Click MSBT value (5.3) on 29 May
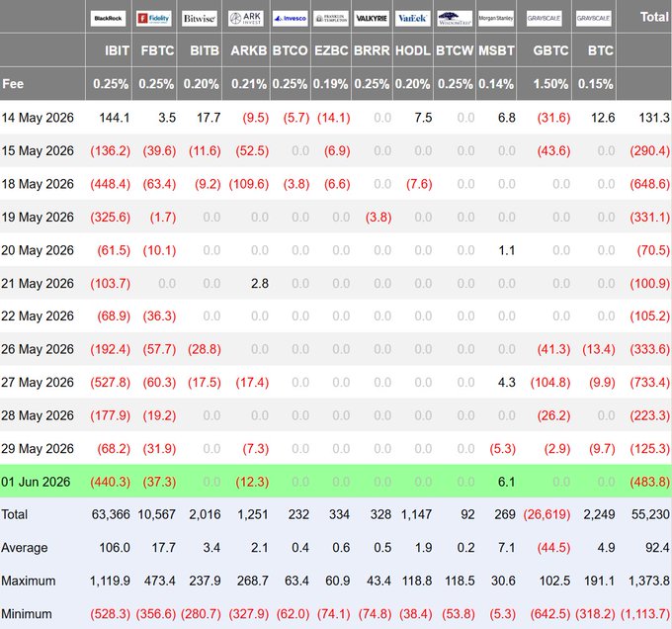The height and width of the screenshot is (629, 672). [502, 448]
